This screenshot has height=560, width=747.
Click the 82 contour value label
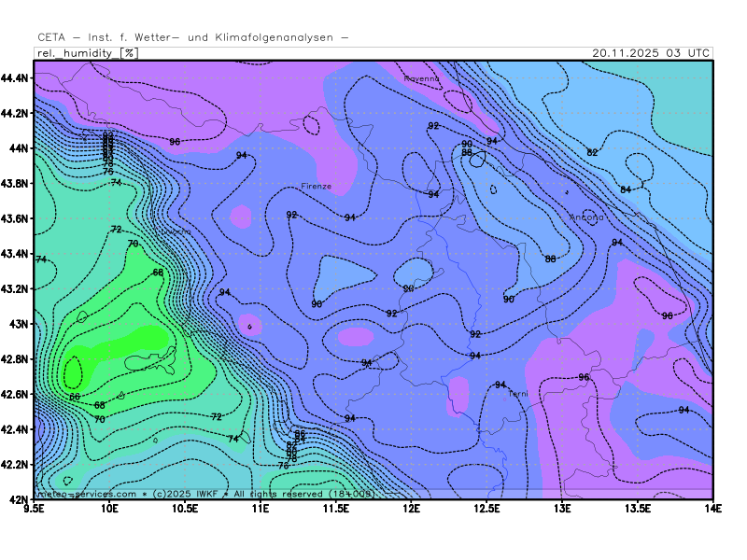tap(592, 152)
